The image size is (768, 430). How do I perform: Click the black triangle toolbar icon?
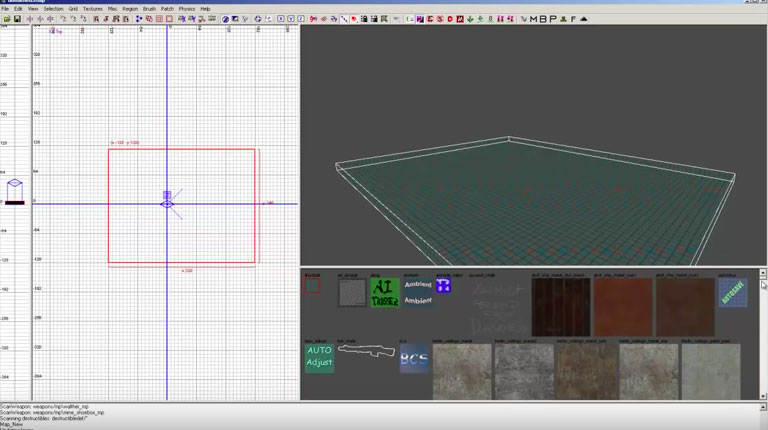582,18
